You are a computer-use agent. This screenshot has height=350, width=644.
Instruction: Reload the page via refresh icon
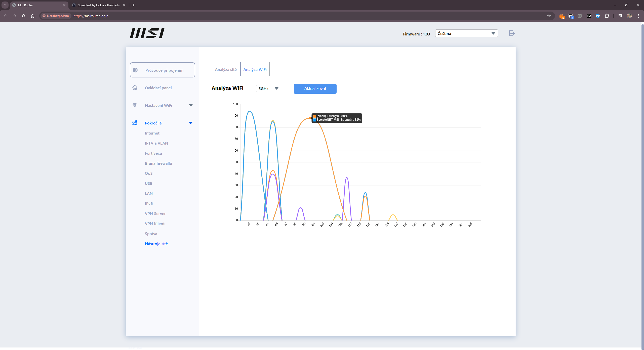[x=24, y=16]
